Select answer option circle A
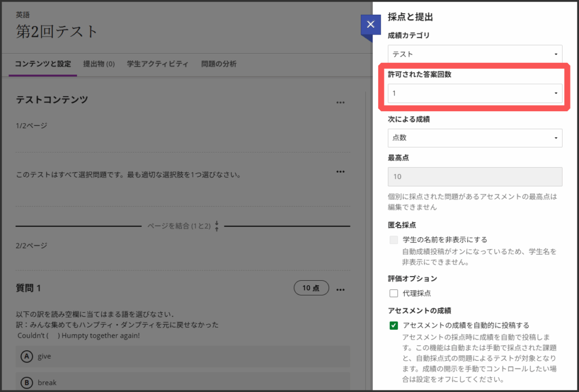This screenshot has width=579, height=392. pos(27,356)
